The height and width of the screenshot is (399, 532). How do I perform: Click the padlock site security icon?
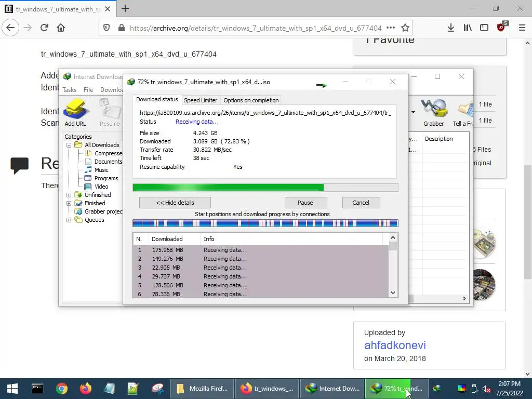[122, 28]
